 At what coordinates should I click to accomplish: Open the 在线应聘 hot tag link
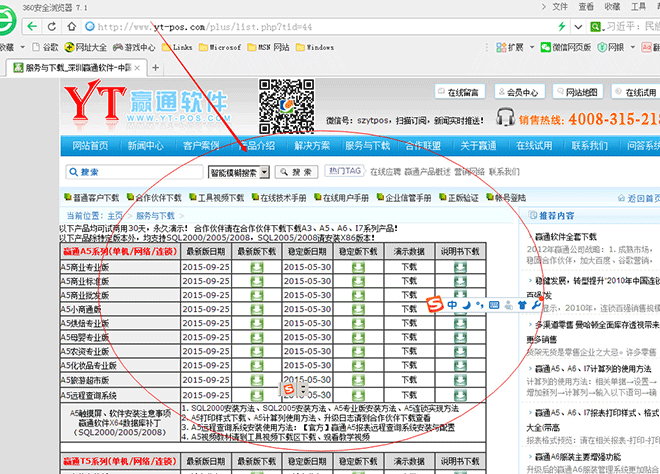(x=385, y=172)
